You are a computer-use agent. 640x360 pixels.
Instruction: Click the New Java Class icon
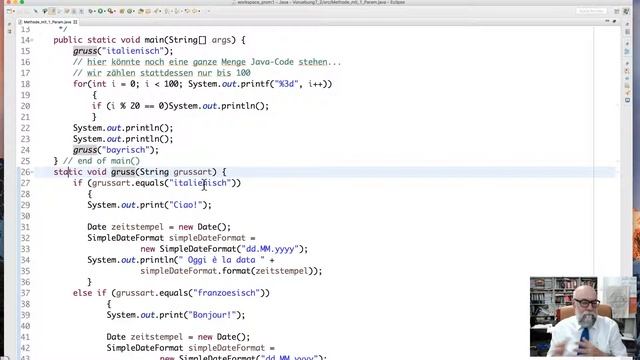point(130,11)
